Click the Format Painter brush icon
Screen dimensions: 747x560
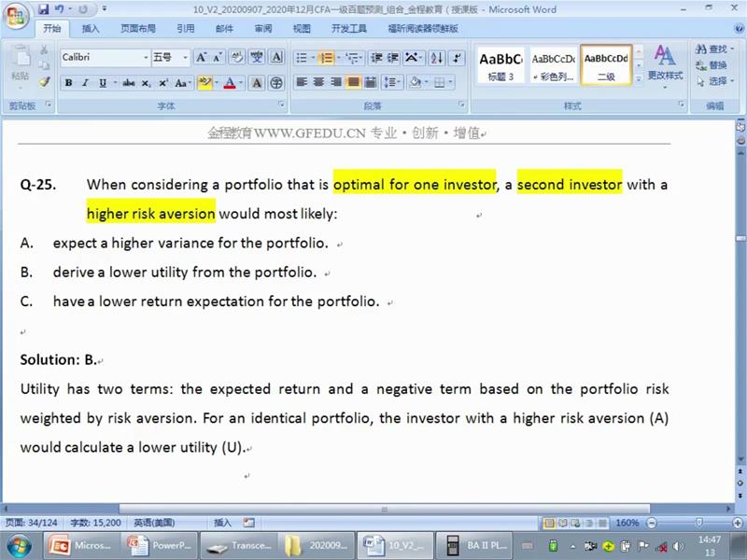(44, 82)
